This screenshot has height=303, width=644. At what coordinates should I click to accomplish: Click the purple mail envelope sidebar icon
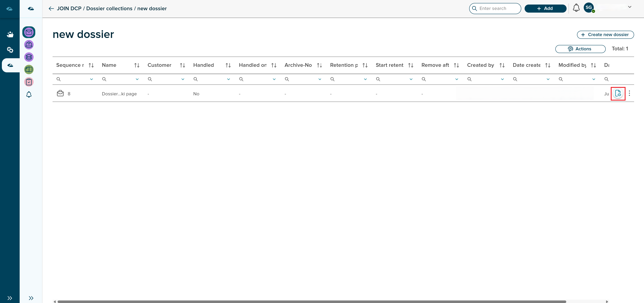point(29,32)
